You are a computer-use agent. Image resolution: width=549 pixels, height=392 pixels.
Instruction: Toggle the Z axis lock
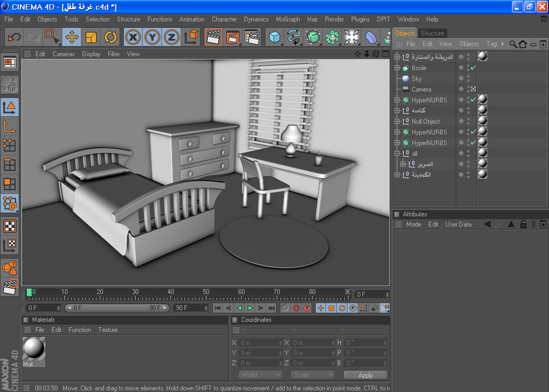tap(172, 37)
